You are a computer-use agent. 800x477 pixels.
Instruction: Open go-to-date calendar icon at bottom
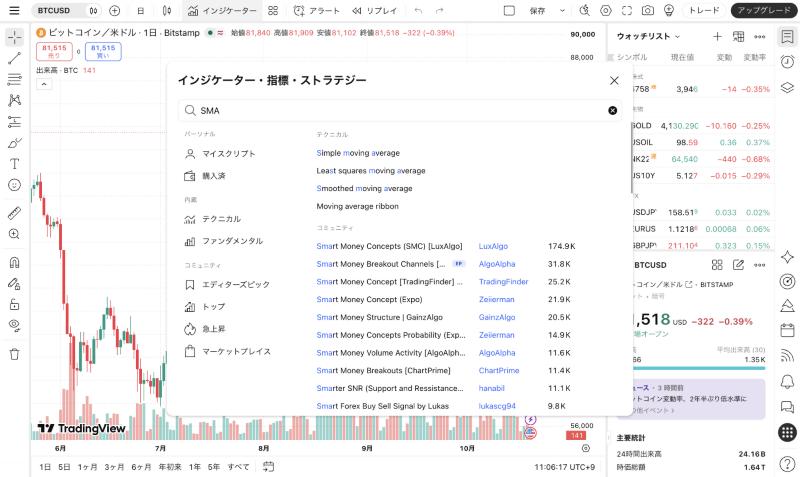point(268,467)
